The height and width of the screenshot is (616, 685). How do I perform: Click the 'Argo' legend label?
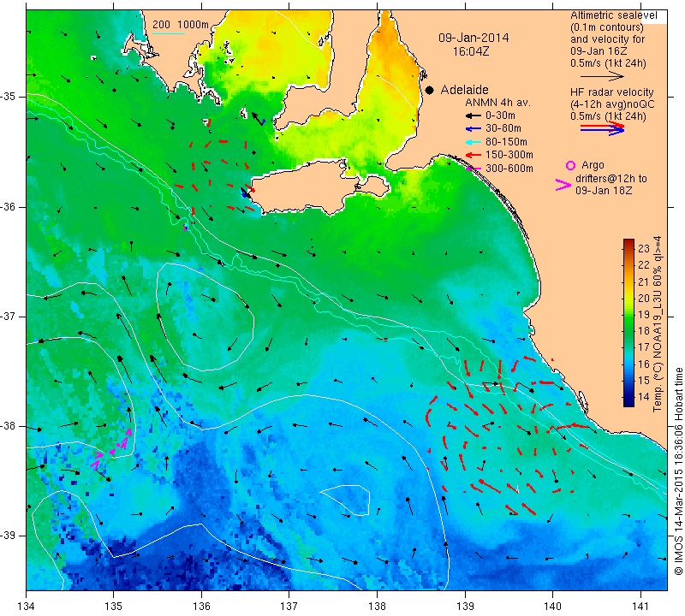tap(593, 165)
